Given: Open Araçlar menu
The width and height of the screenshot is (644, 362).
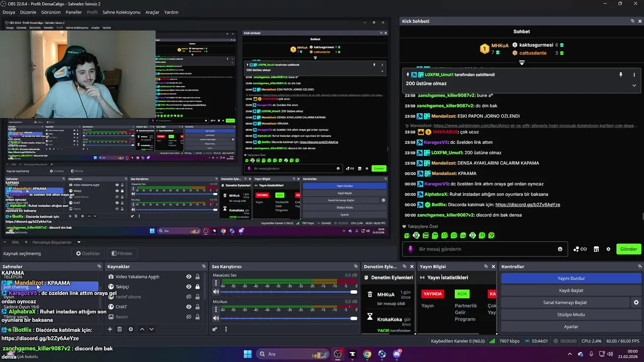Looking at the screenshot, I should (152, 12).
